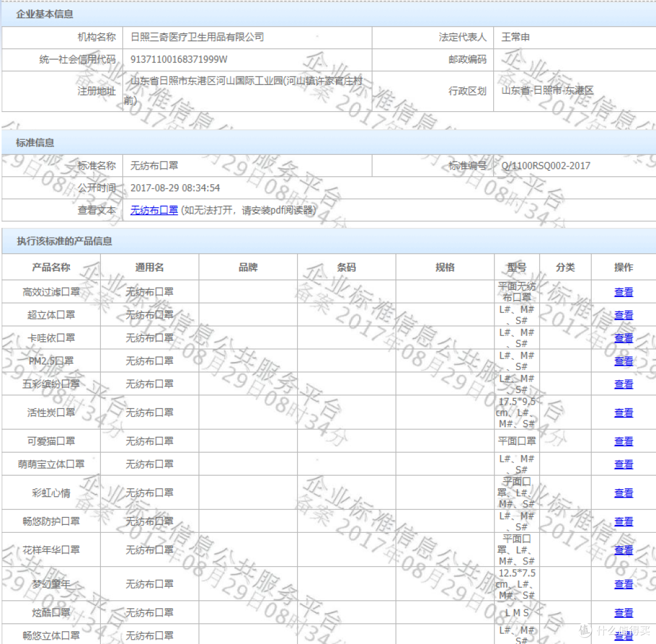Image resolution: width=656 pixels, height=644 pixels.
Task: Click 查看 link for 高效过滤口罩
Action: pos(623,292)
